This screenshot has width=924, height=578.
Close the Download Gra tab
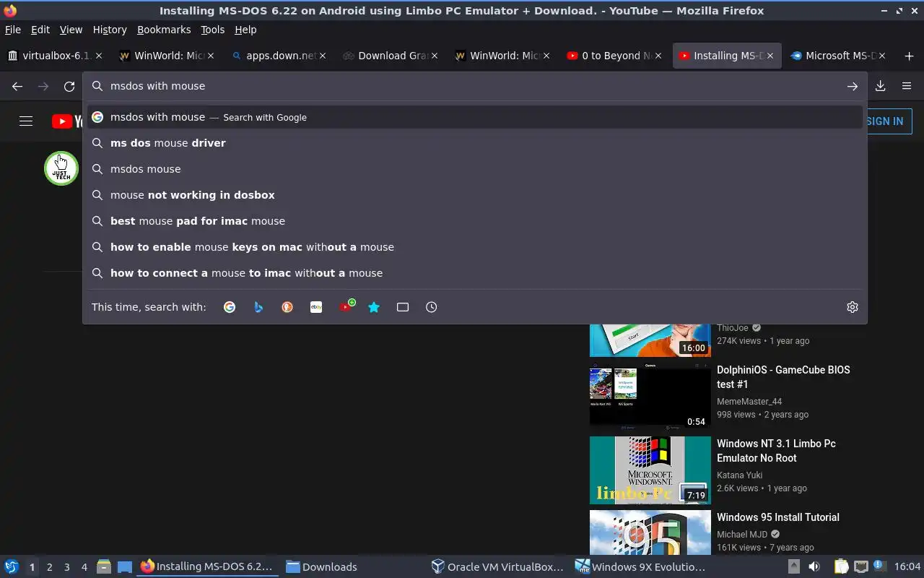(435, 56)
